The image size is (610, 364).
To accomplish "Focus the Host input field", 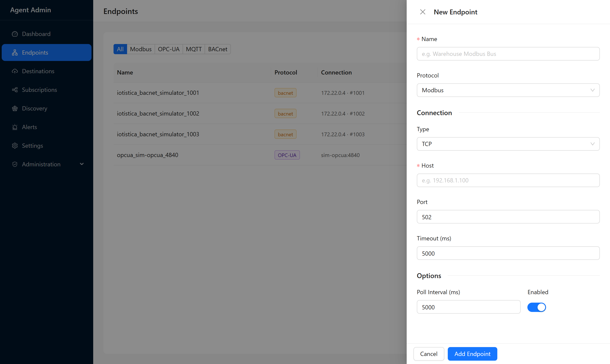I will (508, 180).
